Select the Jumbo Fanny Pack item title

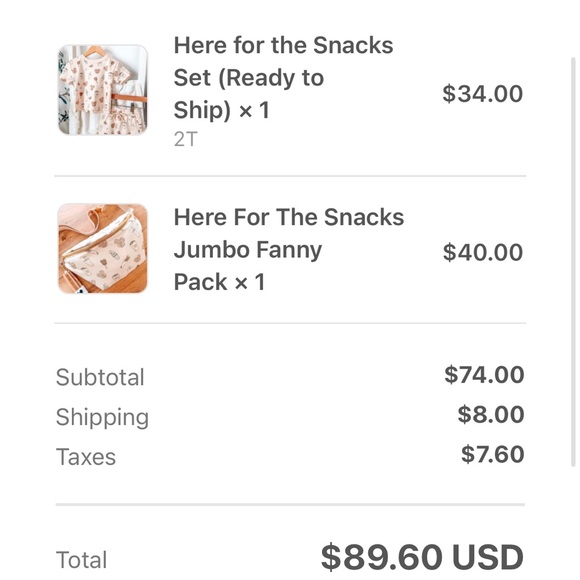coord(289,249)
